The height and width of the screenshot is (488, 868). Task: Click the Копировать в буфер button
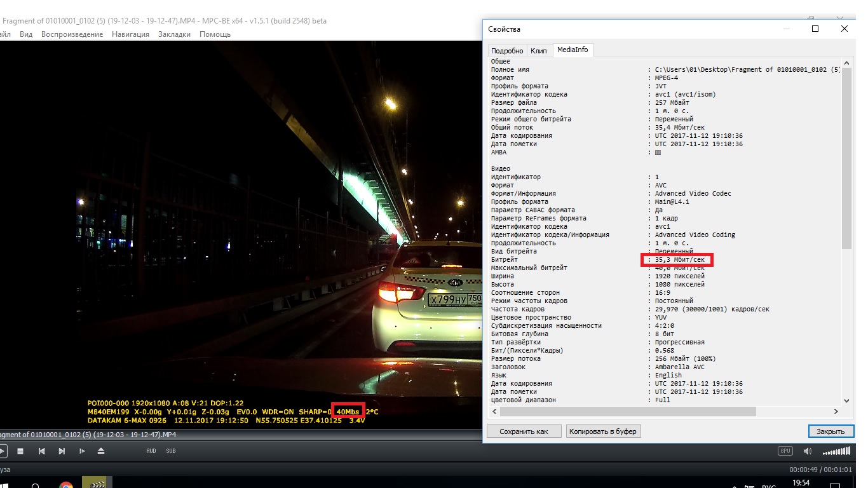pos(602,431)
